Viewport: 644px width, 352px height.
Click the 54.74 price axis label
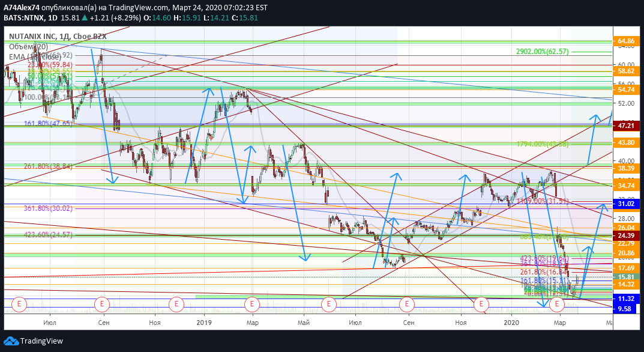coord(626,90)
